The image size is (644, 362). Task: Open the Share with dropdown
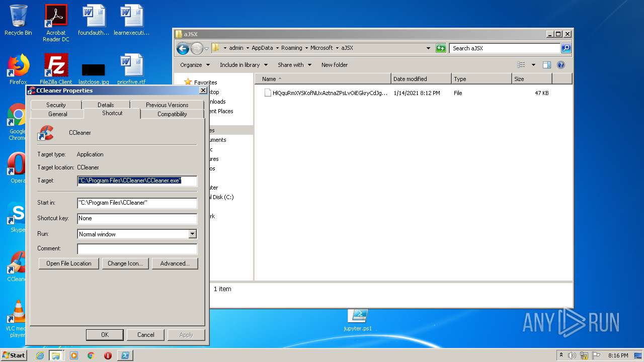[295, 65]
